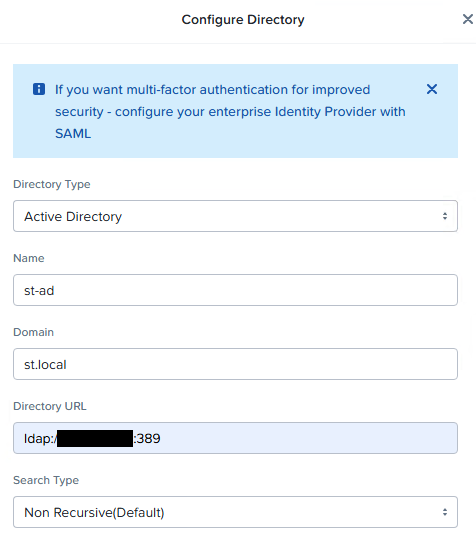Click the Domain field showing st.local

pyautogui.click(x=235, y=364)
